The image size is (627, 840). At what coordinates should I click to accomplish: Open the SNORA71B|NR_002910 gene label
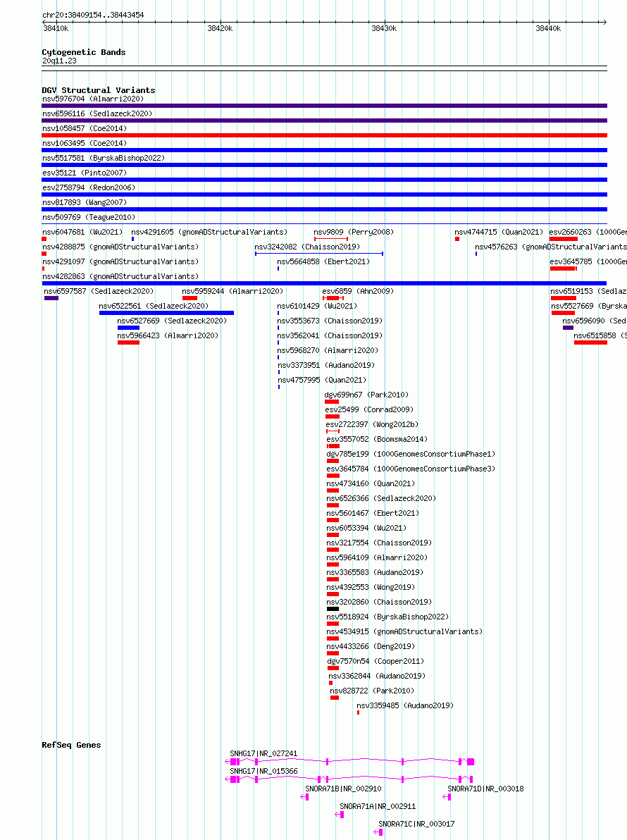click(343, 789)
